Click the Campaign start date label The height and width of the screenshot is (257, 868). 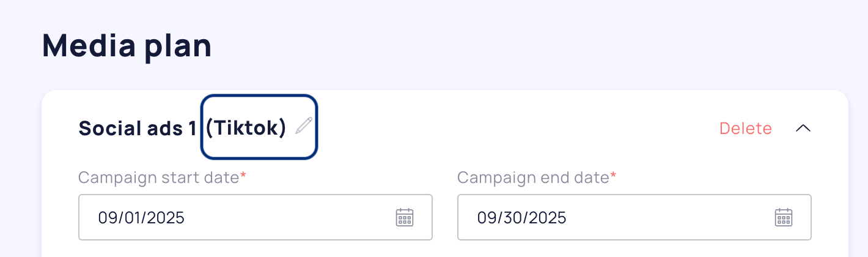coord(158,177)
